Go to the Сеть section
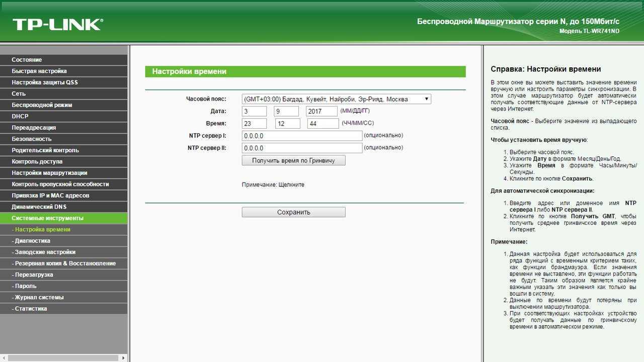This screenshot has width=644, height=362. click(x=63, y=94)
